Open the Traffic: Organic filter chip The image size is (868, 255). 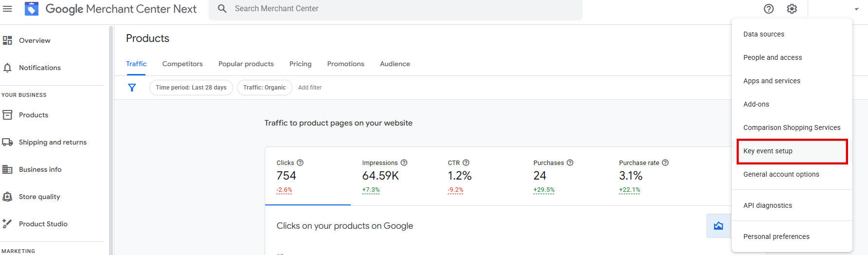click(264, 88)
